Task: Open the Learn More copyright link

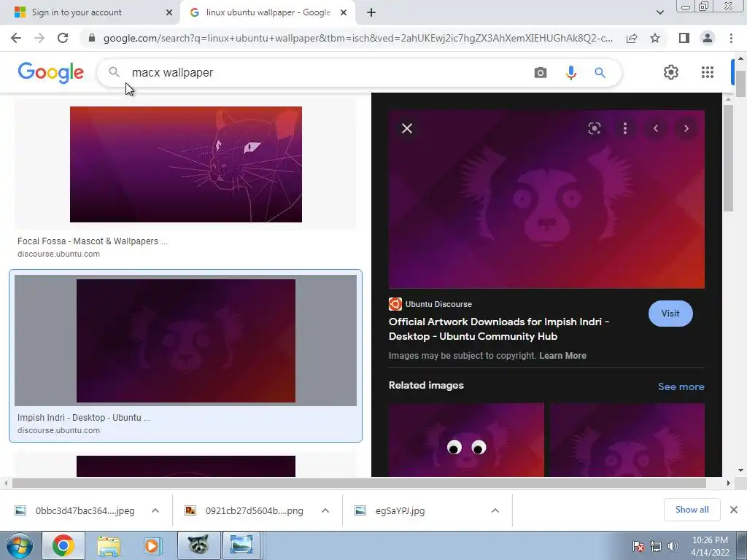Action: click(x=562, y=356)
